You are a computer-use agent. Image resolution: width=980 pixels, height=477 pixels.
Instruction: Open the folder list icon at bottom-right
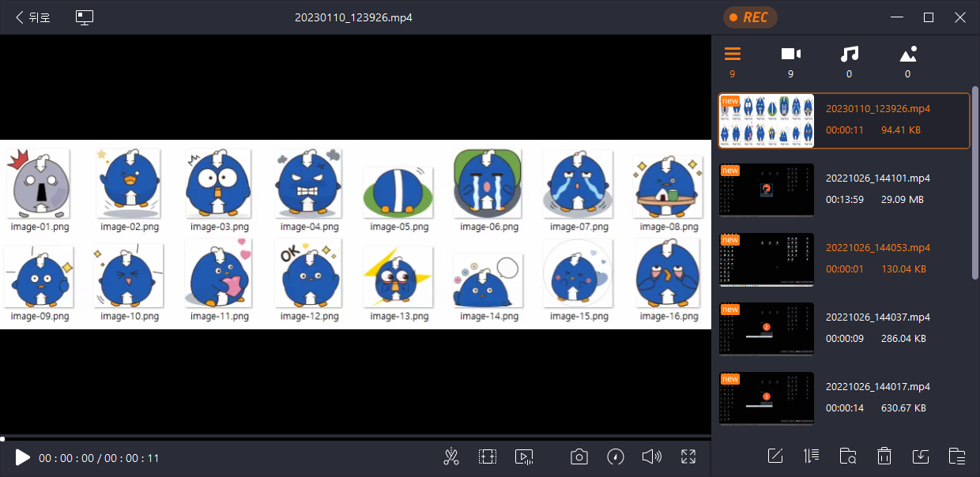(x=957, y=456)
